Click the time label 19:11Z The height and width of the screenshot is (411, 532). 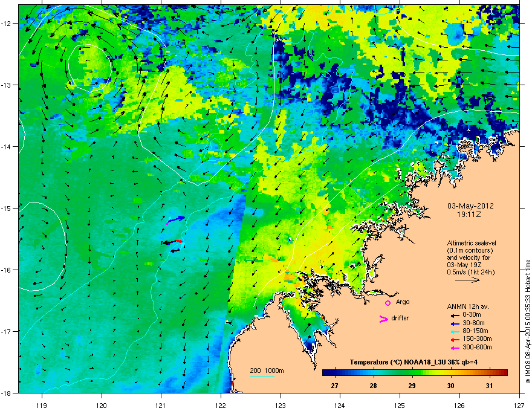point(469,215)
